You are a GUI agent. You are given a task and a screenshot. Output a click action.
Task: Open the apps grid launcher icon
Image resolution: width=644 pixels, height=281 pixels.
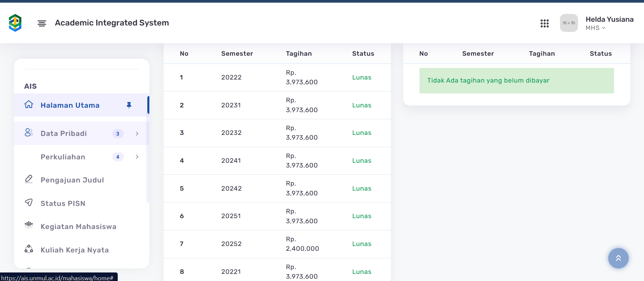pos(544,23)
